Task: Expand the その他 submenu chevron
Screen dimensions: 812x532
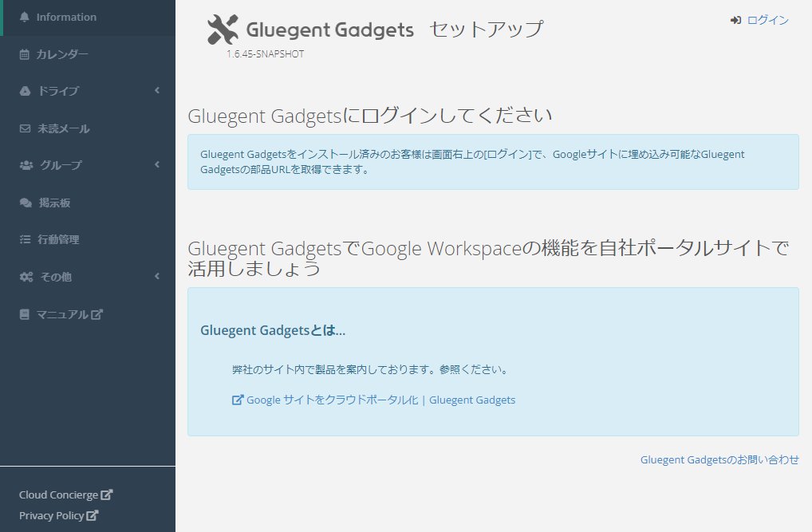Action: click(x=157, y=276)
